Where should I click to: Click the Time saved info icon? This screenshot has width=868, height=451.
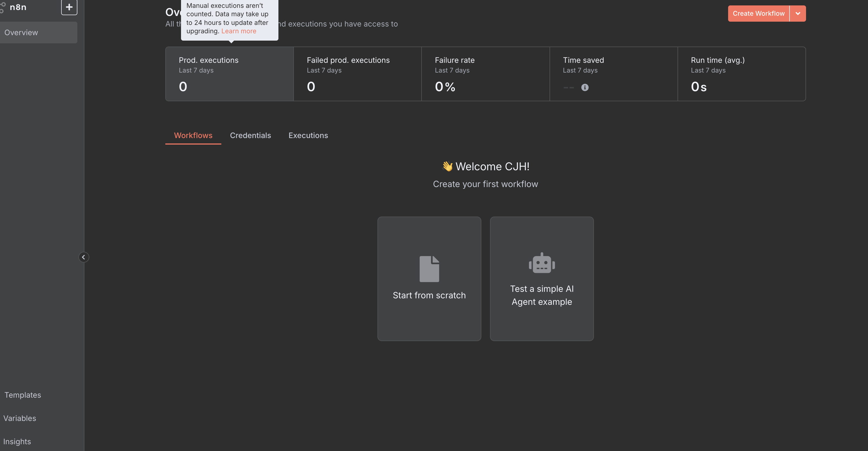585,88
